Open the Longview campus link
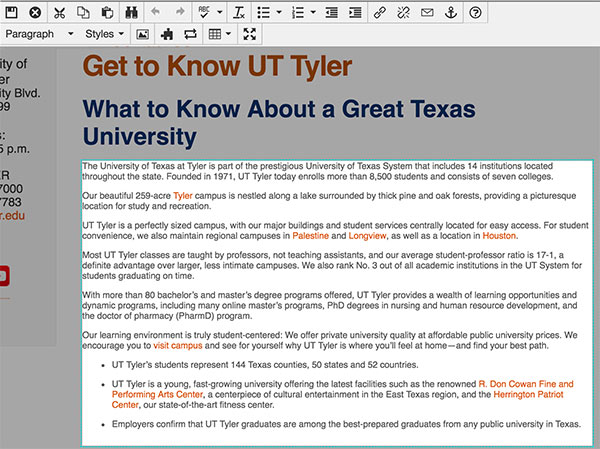This screenshot has height=449, width=600. click(367, 236)
